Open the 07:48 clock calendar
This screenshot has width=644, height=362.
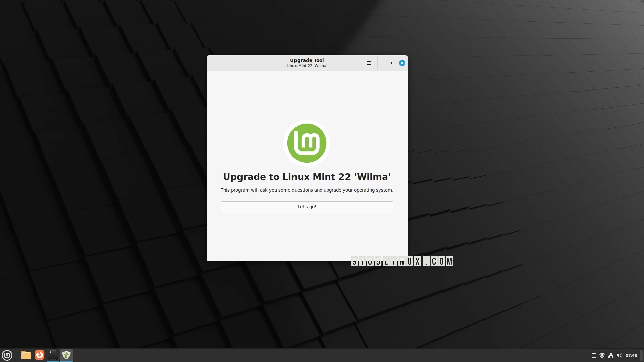[631, 355]
